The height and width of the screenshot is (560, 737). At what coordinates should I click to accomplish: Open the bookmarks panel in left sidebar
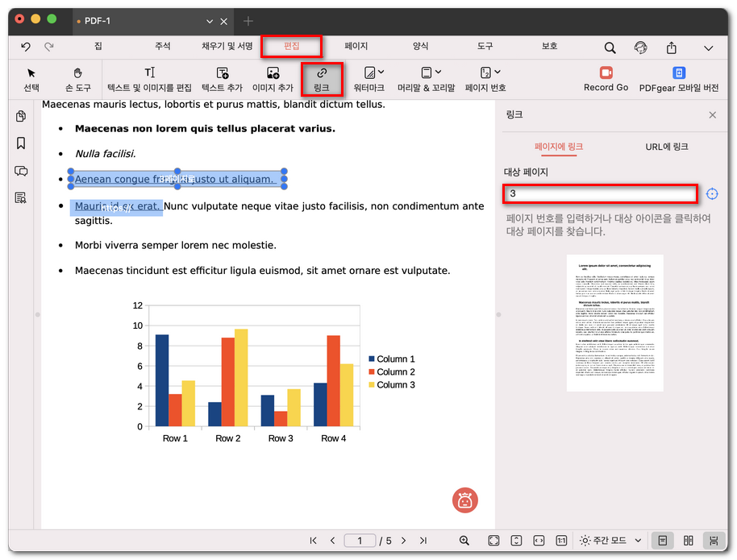[21, 143]
